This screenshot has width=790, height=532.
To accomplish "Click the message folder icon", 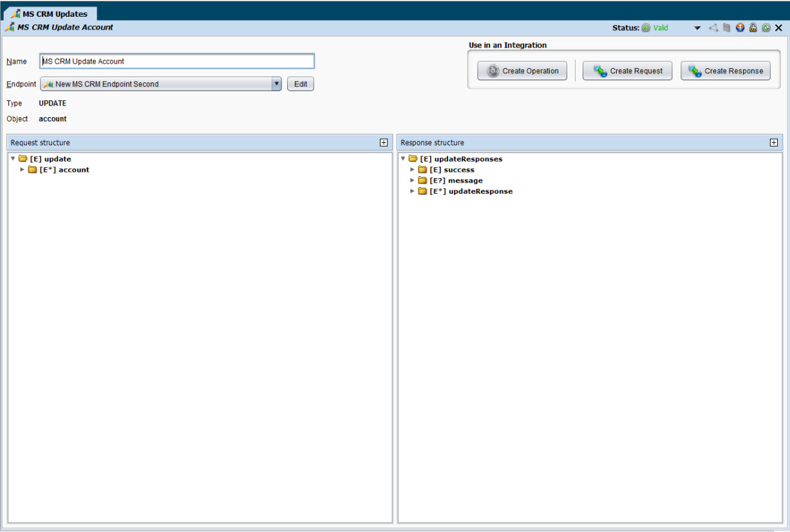I will point(423,181).
